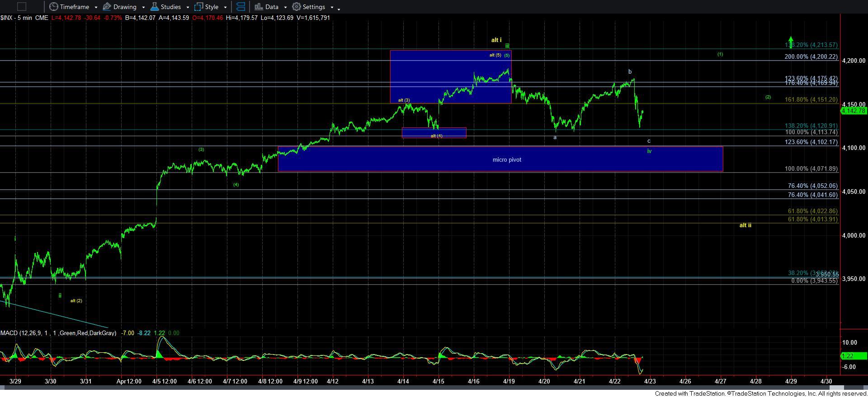Click the '4/19' date axis label
Image resolution: width=868 pixels, height=397 pixels.
pos(509,381)
